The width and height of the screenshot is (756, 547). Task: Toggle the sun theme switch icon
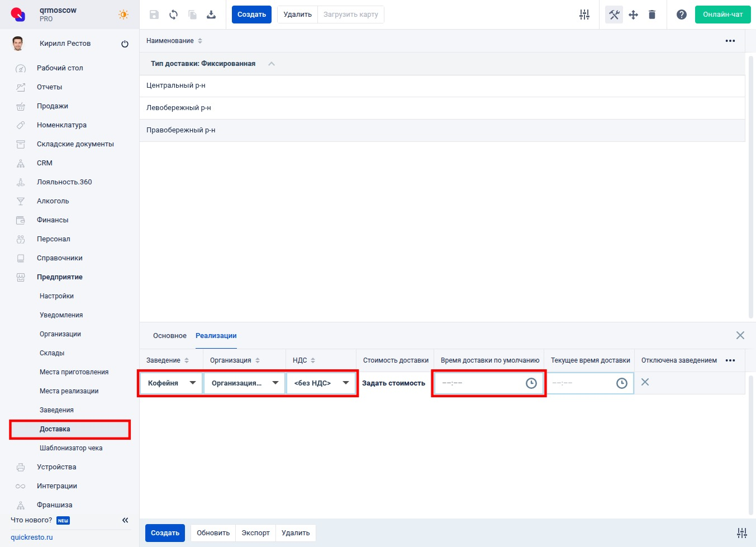tap(123, 15)
